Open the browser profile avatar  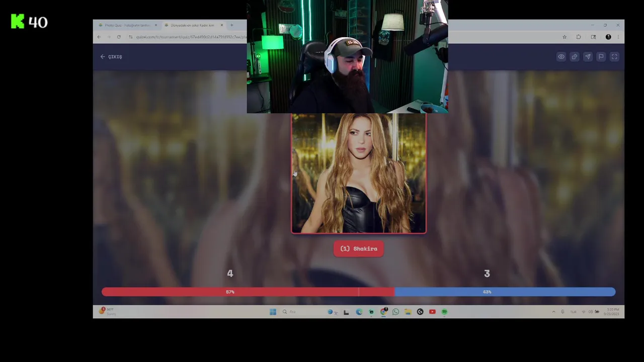[608, 37]
